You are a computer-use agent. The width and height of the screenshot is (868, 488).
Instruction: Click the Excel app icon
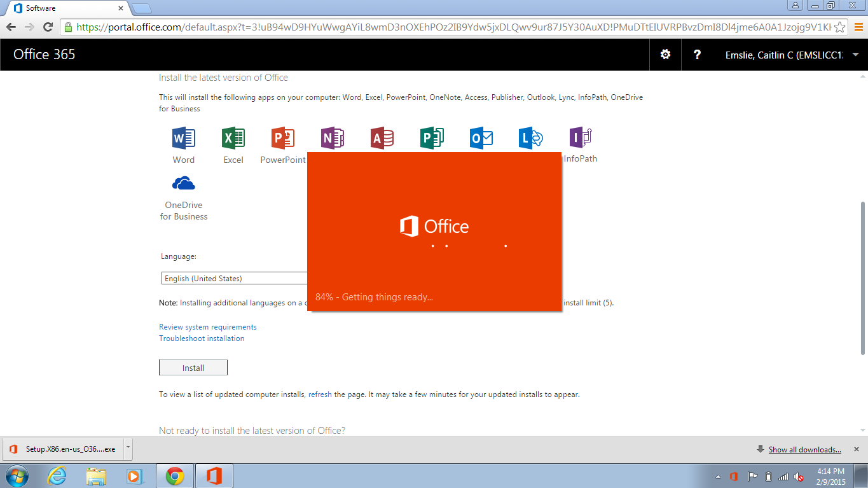tap(233, 138)
